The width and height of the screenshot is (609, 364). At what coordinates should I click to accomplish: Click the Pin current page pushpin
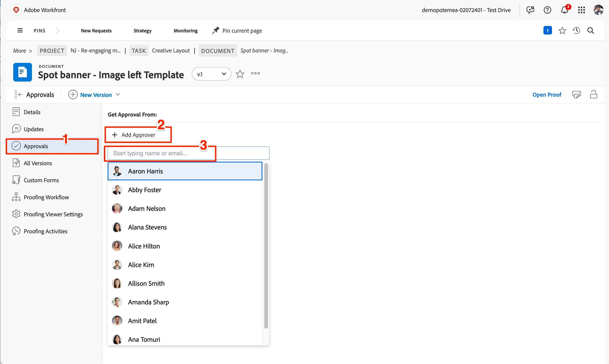point(216,30)
